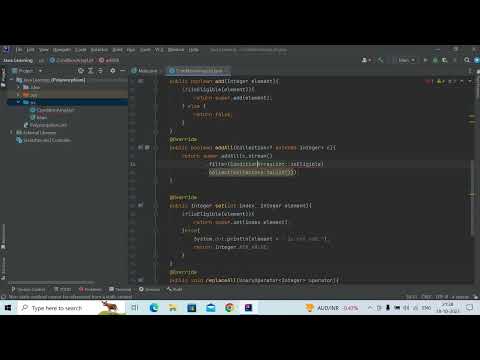Image resolution: width=480 pixels, height=360 pixels.
Task: Open the Terminal tool window
Action: click(120, 289)
